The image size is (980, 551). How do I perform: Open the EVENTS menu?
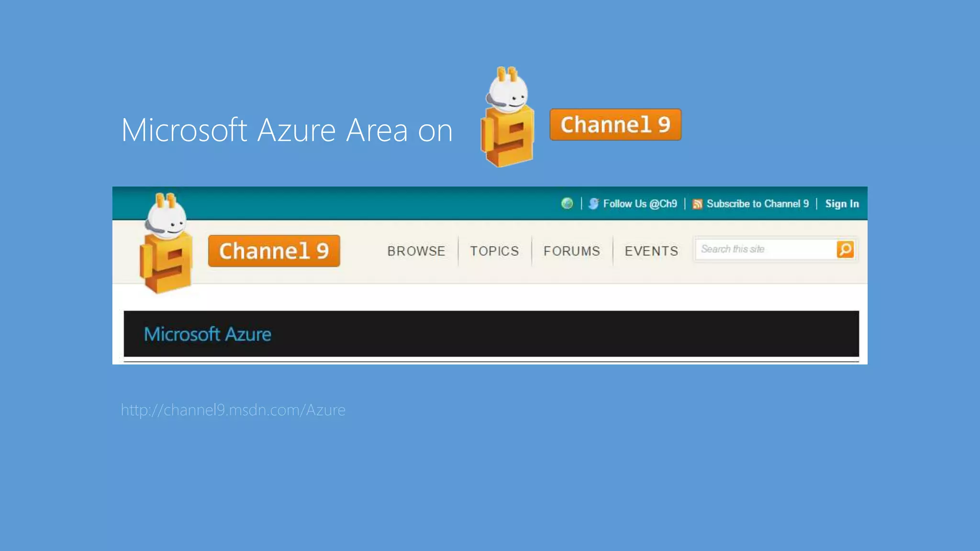click(x=651, y=251)
